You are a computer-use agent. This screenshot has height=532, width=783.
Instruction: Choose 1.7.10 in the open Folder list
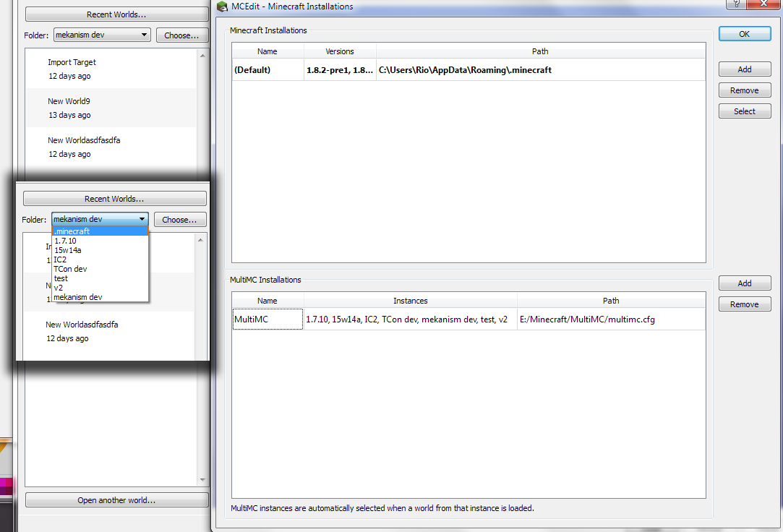coord(100,241)
